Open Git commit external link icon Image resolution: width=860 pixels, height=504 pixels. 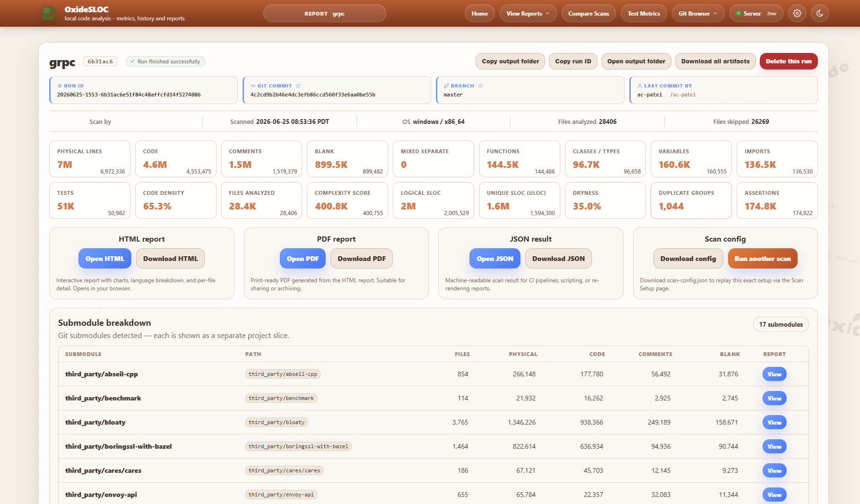pyautogui.click(x=298, y=86)
